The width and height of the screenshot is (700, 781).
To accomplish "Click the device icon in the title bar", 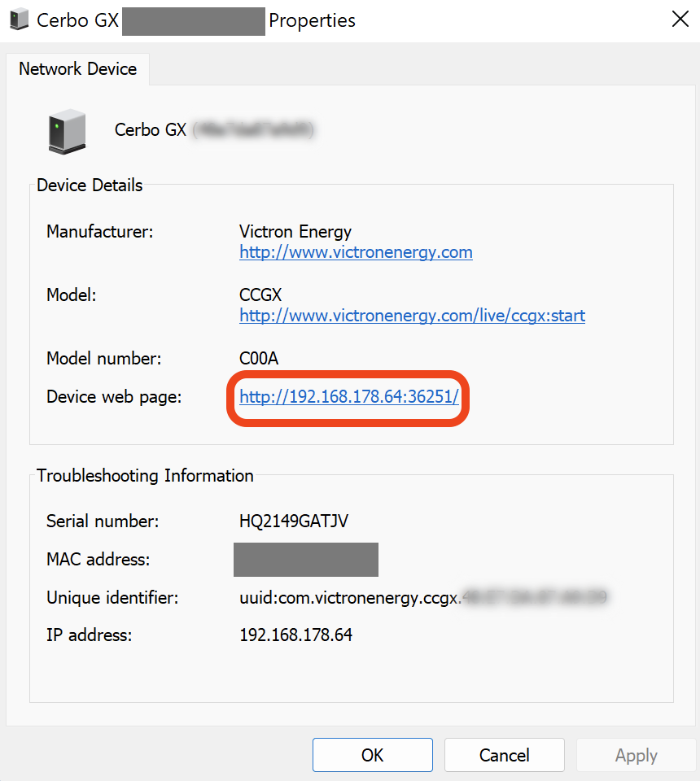I will [x=19, y=20].
